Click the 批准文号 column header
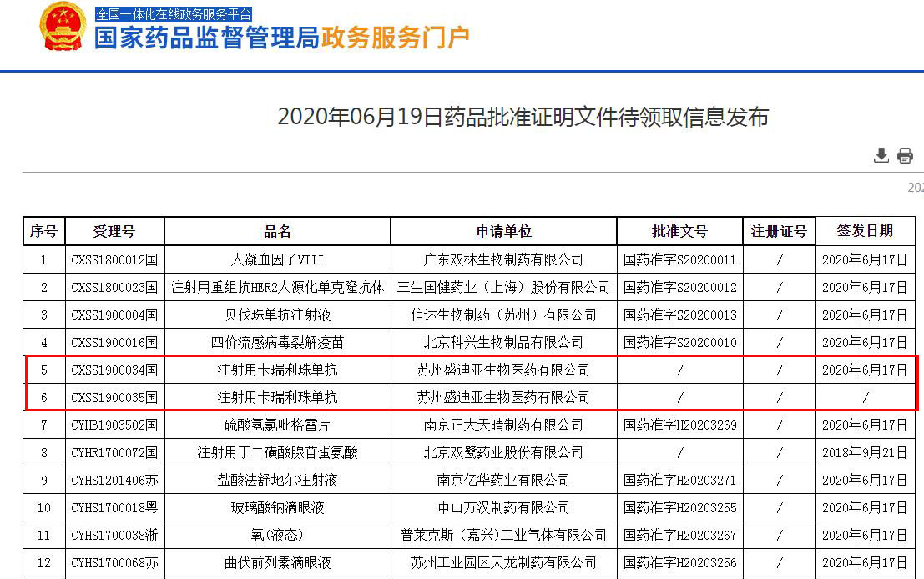This screenshot has width=924, height=579. click(x=680, y=231)
